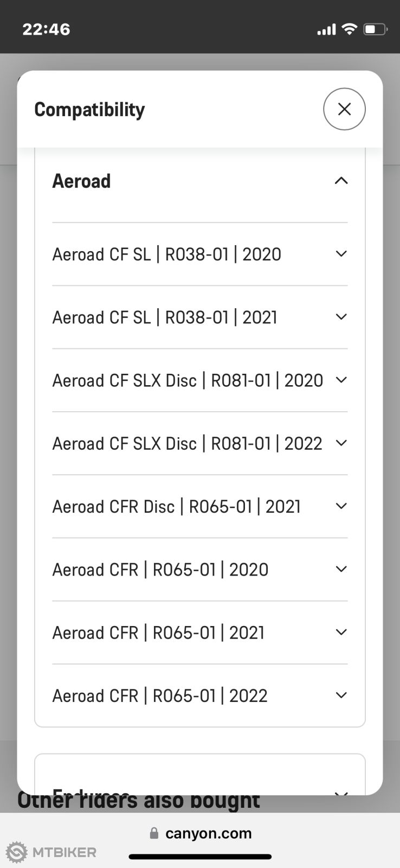Tap the Aeroad section heading

[81, 181]
